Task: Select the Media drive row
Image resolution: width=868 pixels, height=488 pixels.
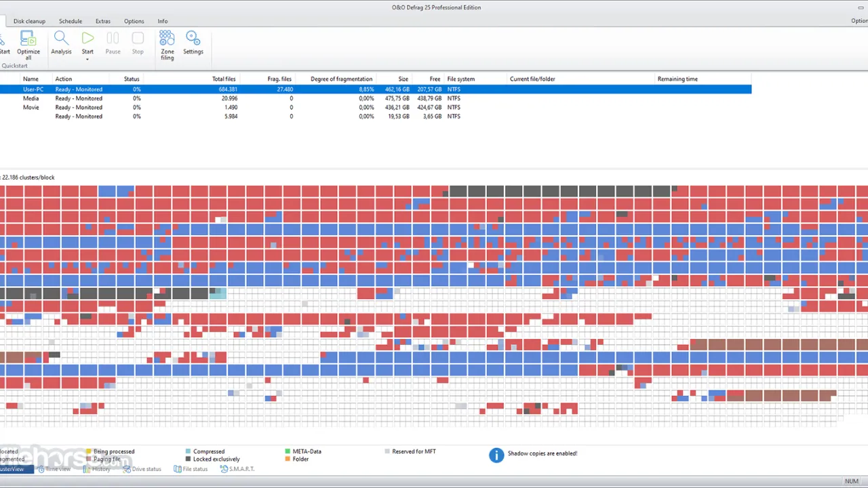Action: point(376,98)
